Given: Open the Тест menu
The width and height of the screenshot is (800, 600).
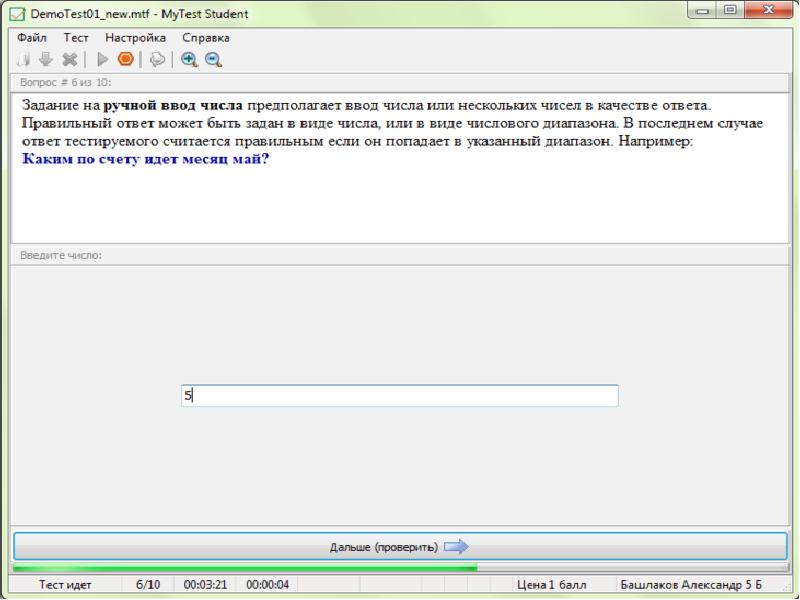Looking at the screenshot, I should [x=77, y=37].
